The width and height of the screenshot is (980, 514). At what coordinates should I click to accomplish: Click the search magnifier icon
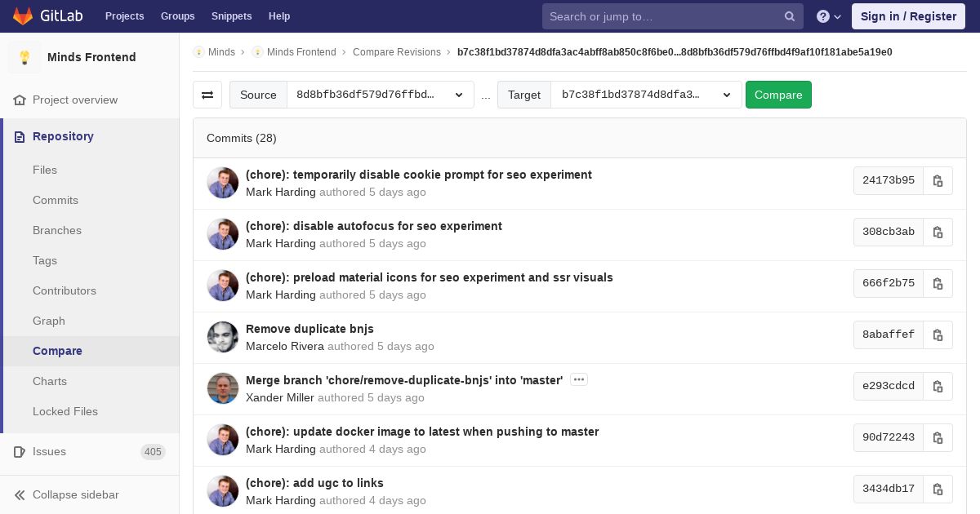(790, 16)
